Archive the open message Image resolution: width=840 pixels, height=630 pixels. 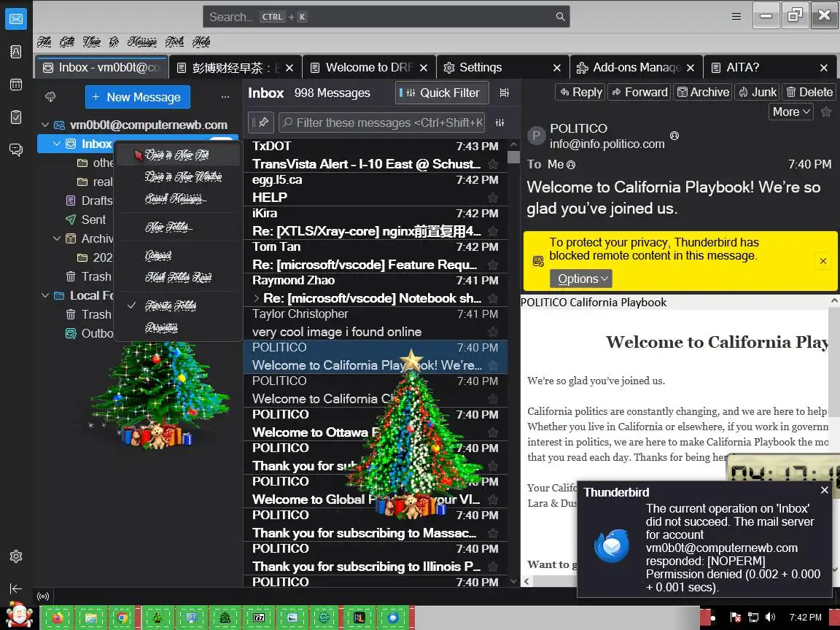pyautogui.click(x=704, y=92)
